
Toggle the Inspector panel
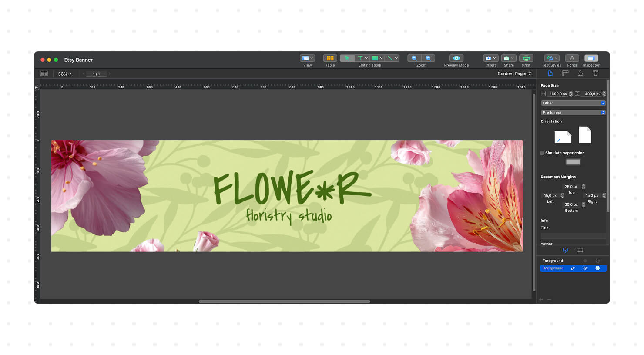click(x=591, y=58)
